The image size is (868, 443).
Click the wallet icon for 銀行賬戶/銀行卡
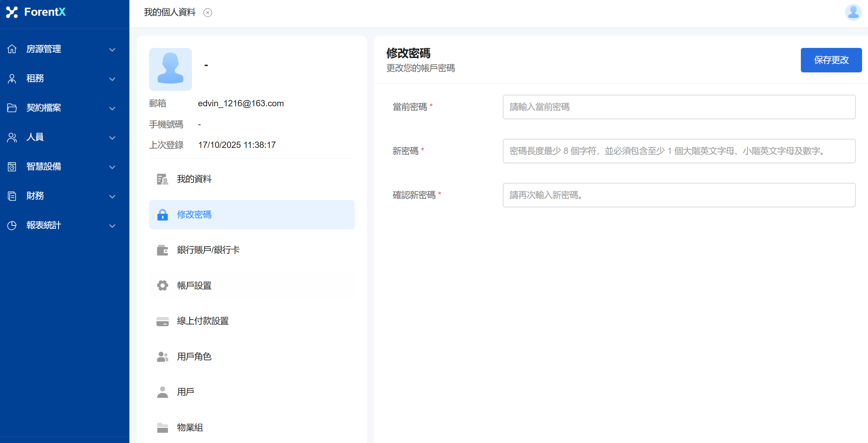pos(162,250)
